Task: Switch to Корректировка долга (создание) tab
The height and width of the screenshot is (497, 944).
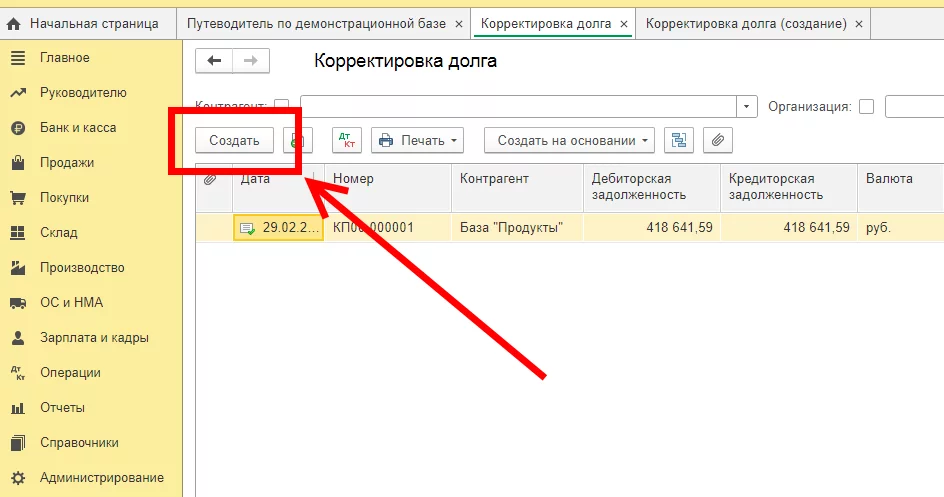Action: 746,22
